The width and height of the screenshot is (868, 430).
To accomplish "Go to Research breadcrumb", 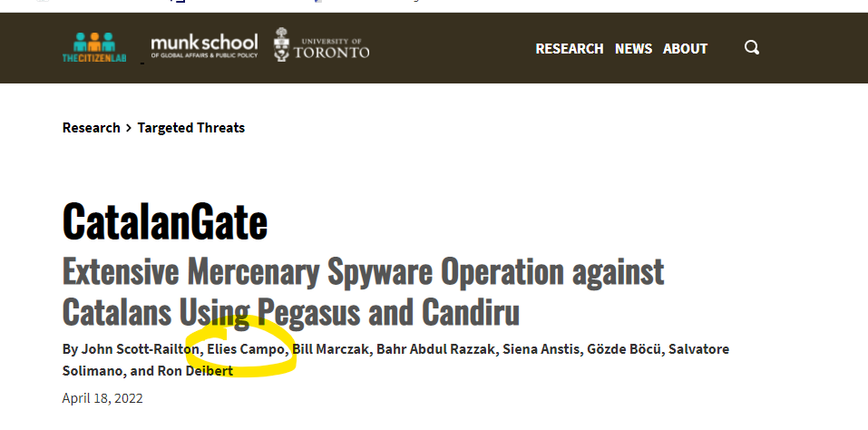I will [x=92, y=128].
